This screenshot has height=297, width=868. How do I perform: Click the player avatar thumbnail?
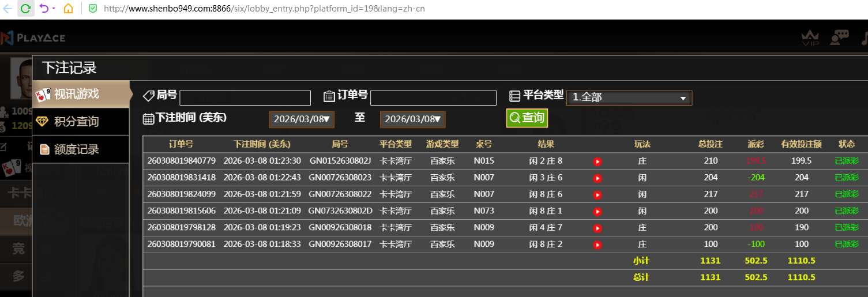(22, 78)
